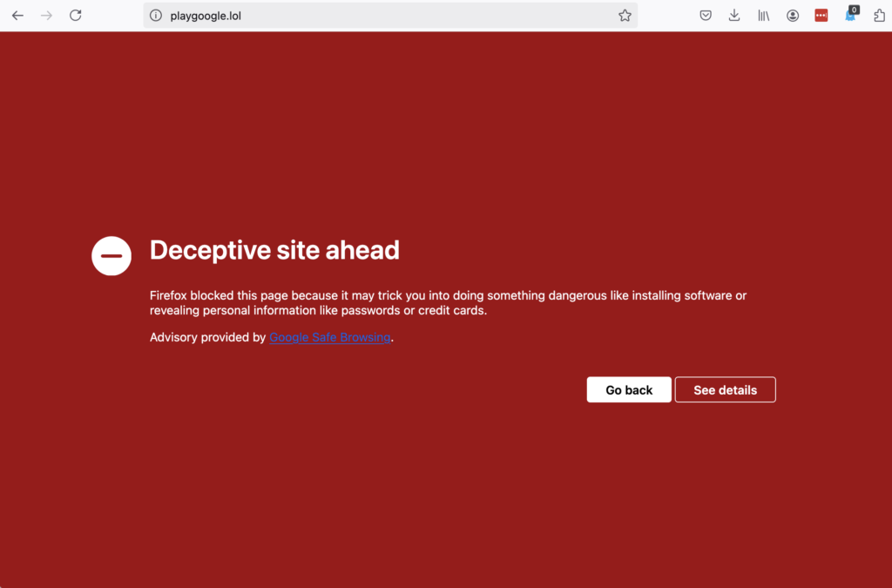This screenshot has height=588, width=892.
Task: Open the Firefox account icon
Action: [x=793, y=16]
